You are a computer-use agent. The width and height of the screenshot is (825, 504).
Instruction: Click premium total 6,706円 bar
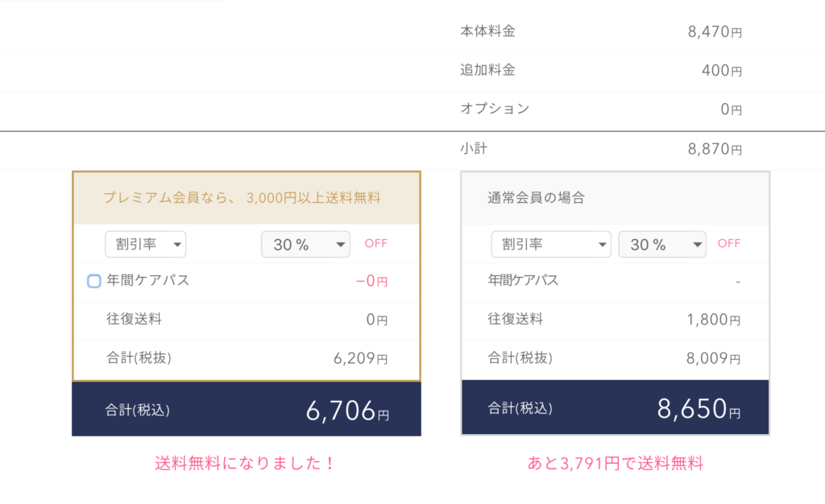tap(247, 409)
